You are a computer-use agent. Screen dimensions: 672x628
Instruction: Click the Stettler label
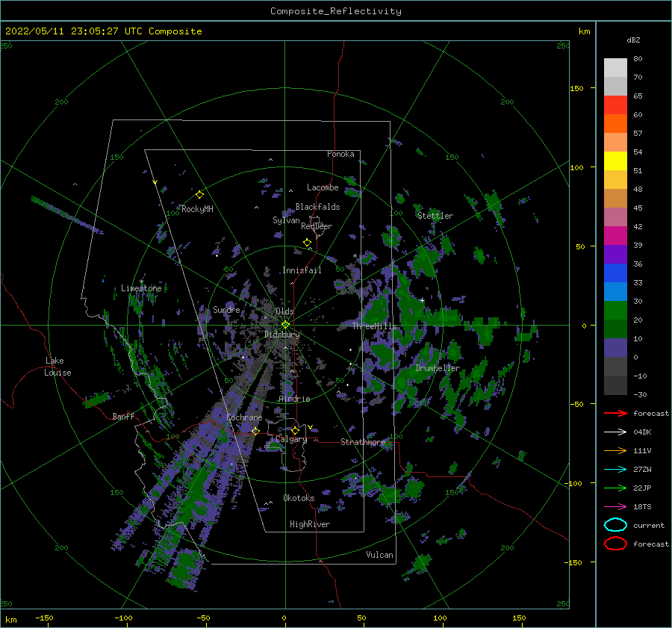435,216
